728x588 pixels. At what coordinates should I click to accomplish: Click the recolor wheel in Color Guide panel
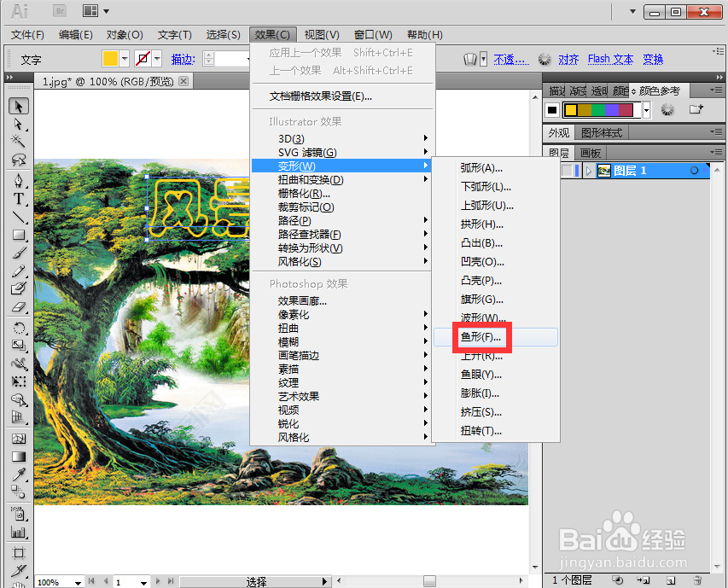(x=667, y=110)
